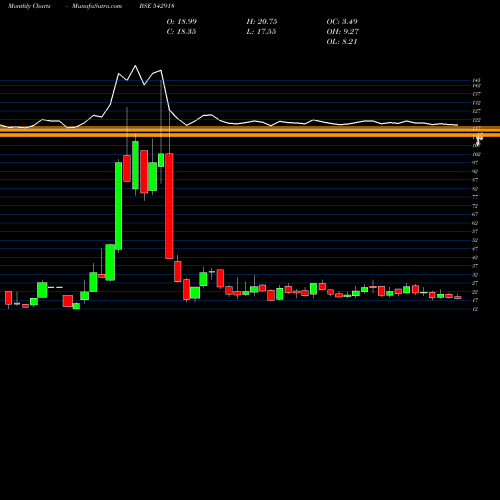Click the tallest green candlestick body
The height and width of the screenshot is (500, 500).
click(118, 206)
